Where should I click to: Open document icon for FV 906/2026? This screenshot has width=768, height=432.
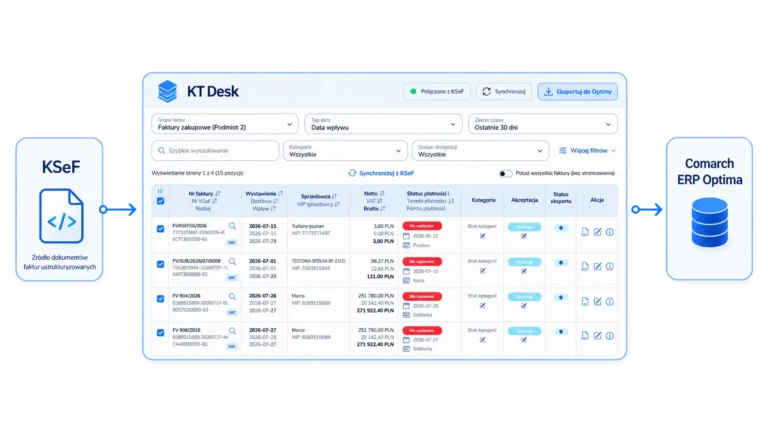pos(585,336)
